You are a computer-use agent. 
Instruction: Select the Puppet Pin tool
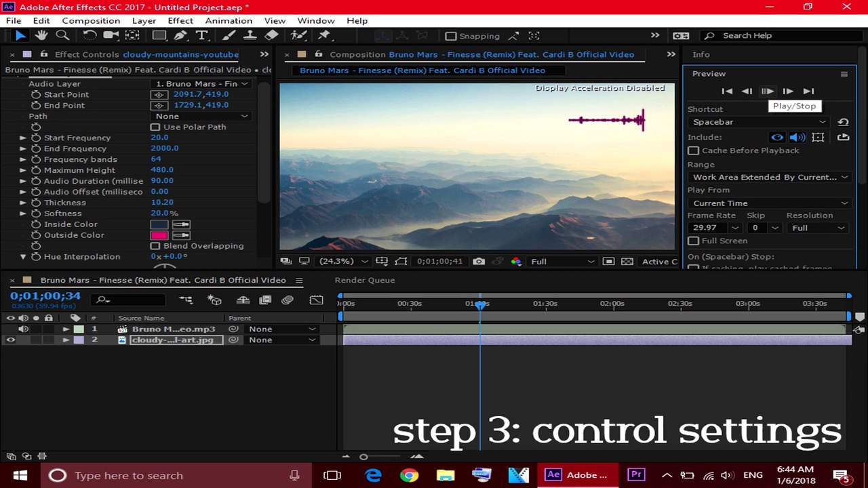pos(324,35)
